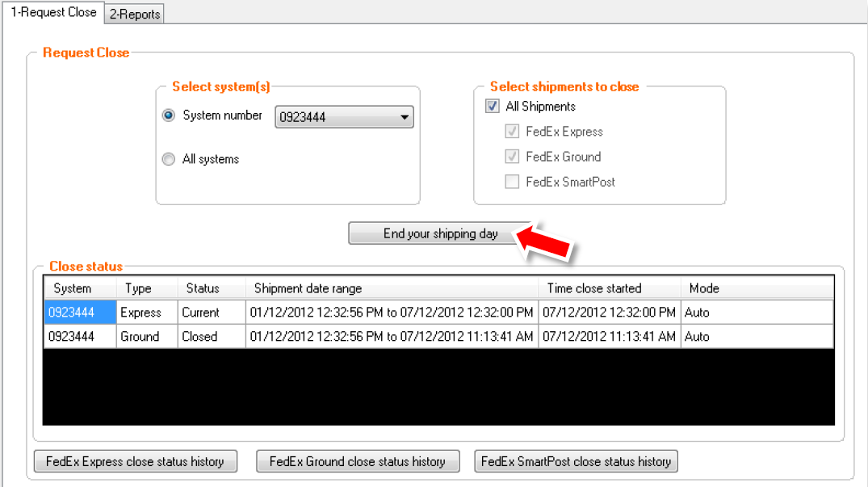Sort by the System column header
Viewport: 868px width, 487px height.
[80, 288]
